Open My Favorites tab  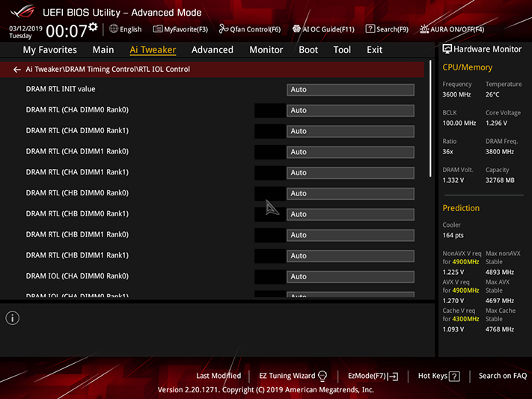pyautogui.click(x=50, y=50)
